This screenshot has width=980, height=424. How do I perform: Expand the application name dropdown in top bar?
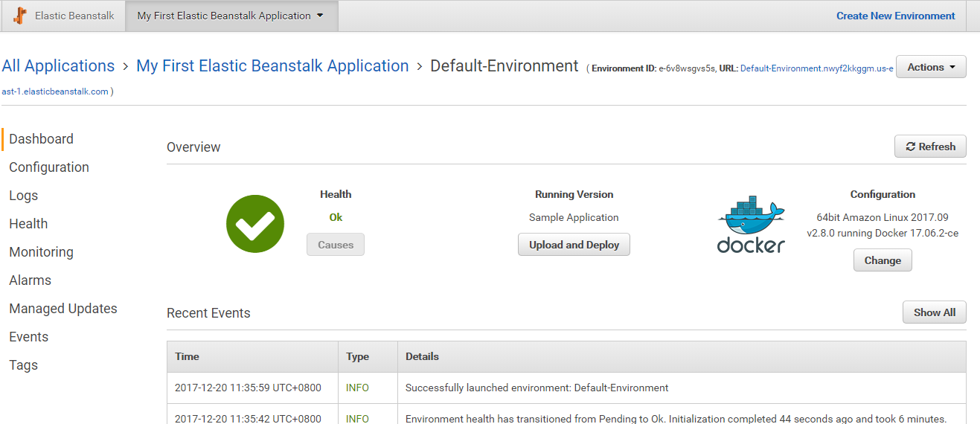coord(320,16)
